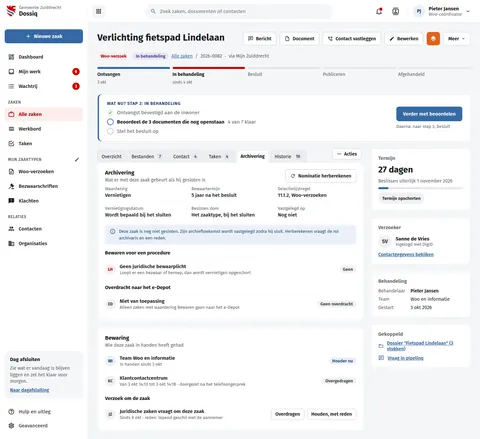Screen dimensions: 480x439
Task: Click the Ontvangen stage in progress tracker
Action: click(x=133, y=75)
